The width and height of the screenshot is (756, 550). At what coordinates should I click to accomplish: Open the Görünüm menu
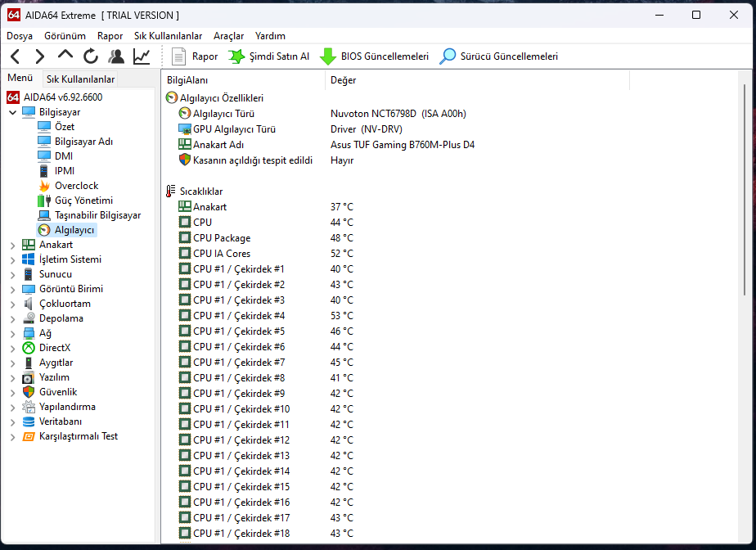click(65, 36)
